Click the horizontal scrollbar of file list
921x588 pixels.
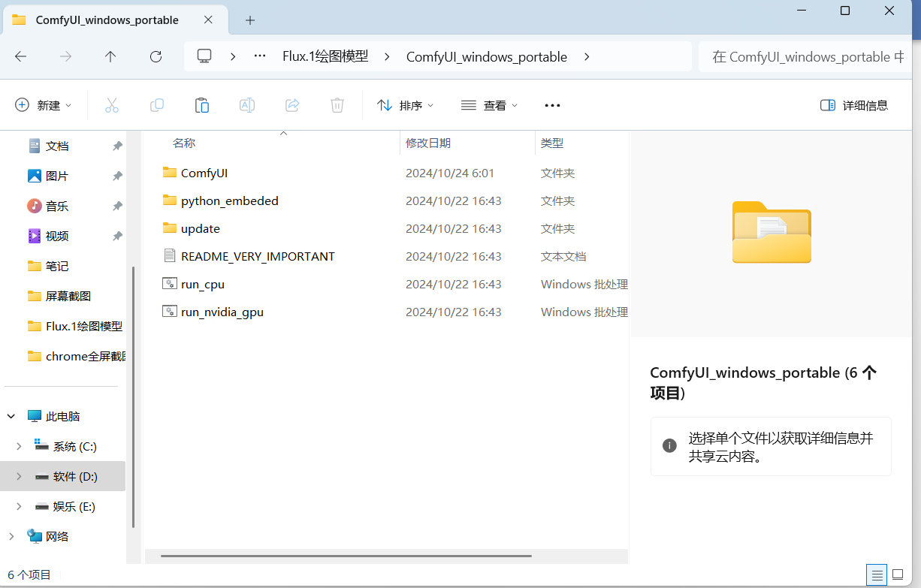pos(346,556)
